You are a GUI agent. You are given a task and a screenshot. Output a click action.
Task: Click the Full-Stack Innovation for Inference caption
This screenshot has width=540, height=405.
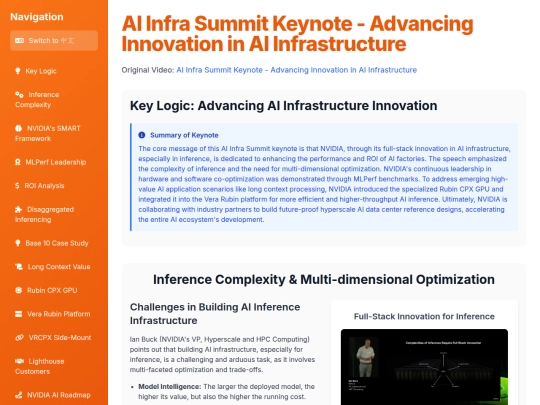tap(424, 316)
